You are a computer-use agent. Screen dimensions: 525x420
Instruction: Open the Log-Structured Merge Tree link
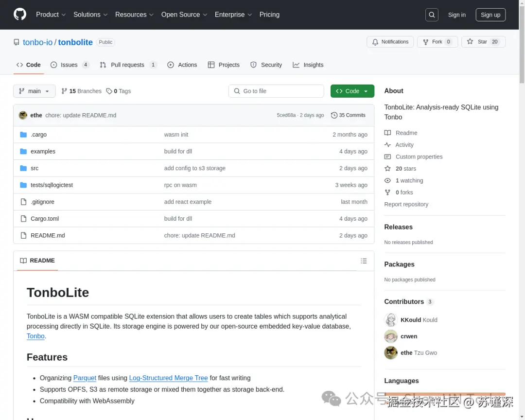pos(168,378)
